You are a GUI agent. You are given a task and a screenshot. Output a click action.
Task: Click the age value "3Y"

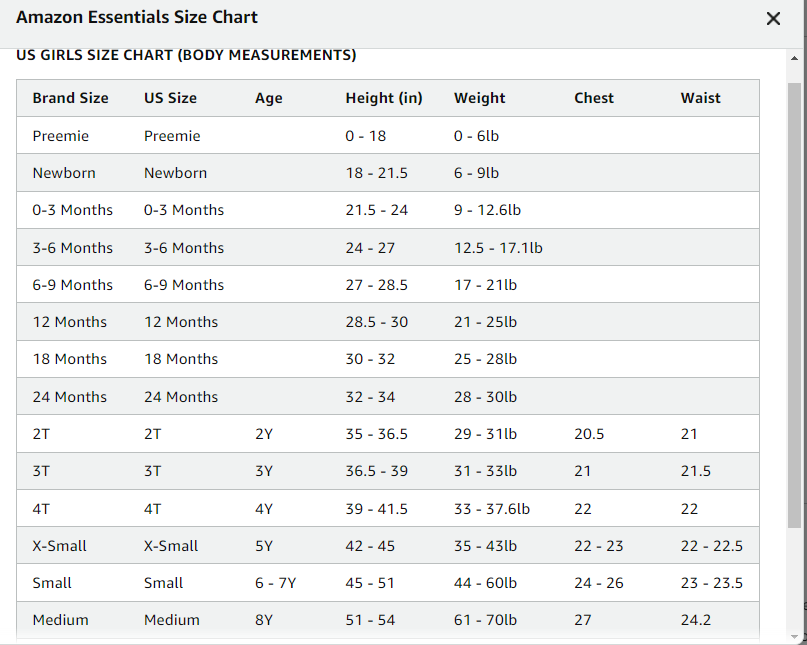[264, 471]
